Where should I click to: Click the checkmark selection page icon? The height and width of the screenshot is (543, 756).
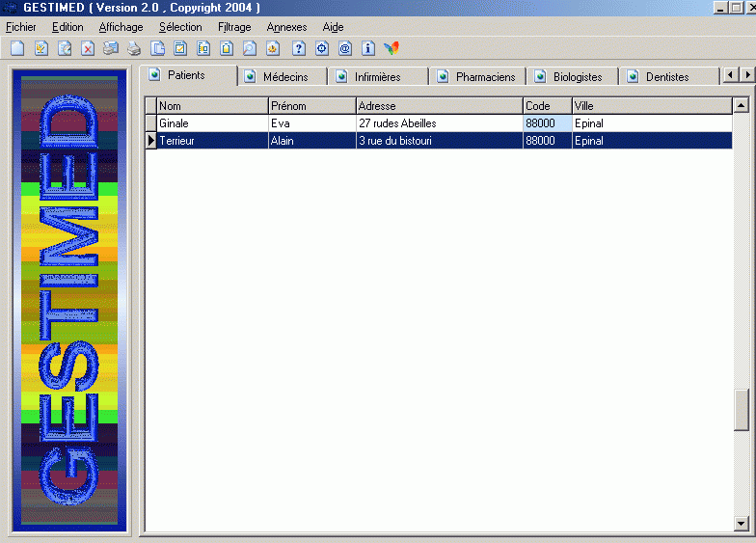(x=180, y=48)
